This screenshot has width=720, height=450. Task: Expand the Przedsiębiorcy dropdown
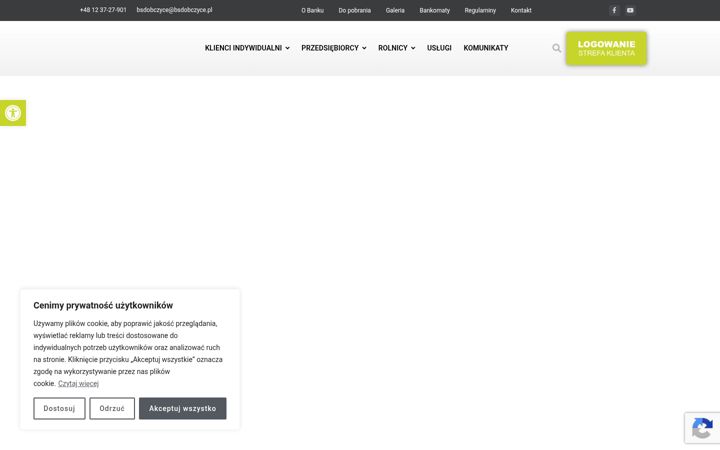334,48
